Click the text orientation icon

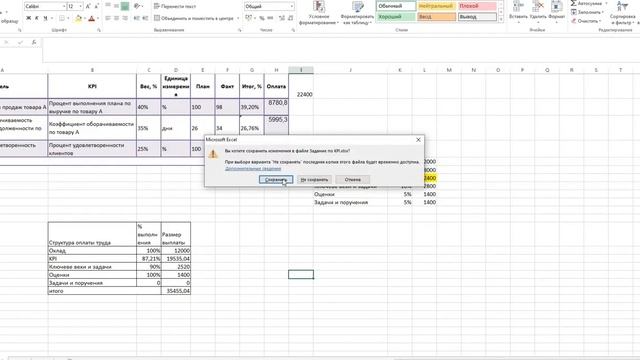pos(138,6)
